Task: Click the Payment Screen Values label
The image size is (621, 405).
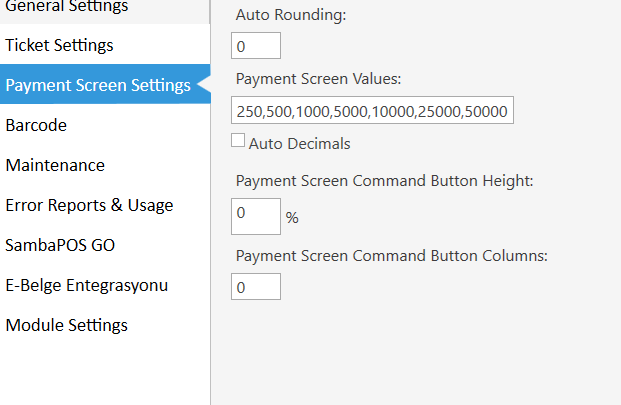Action: pos(318,78)
